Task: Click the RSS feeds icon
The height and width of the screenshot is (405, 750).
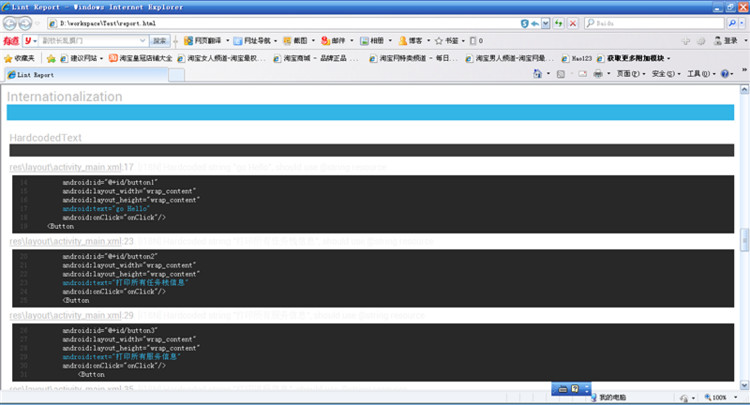Action: point(561,74)
